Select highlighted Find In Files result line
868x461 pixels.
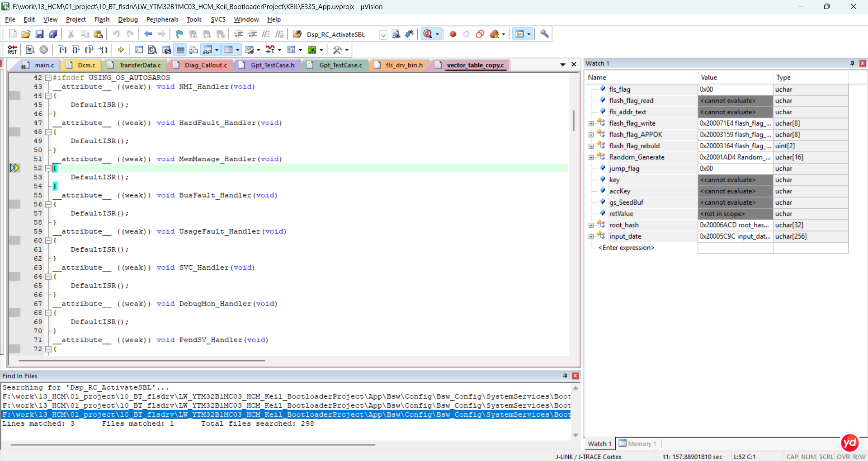[x=286, y=414]
